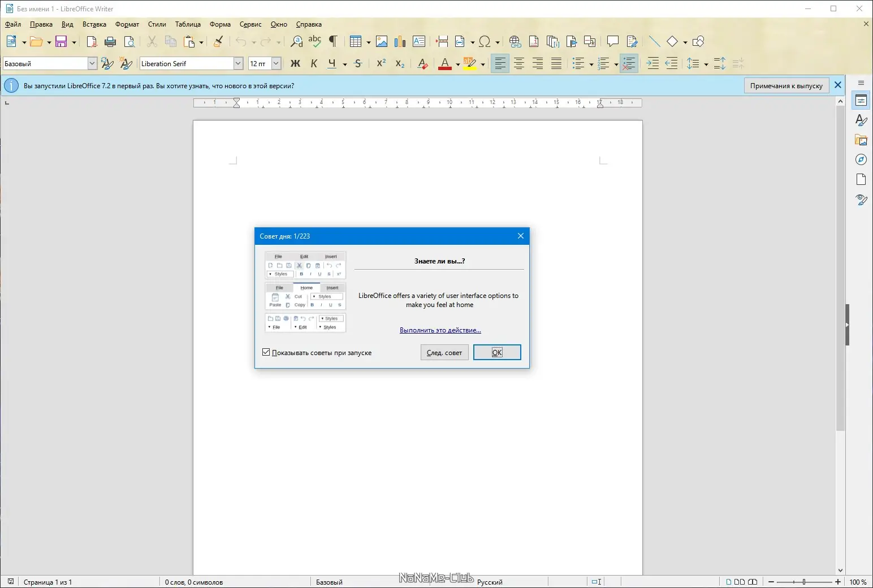
Task: Open the Файл menu
Action: (x=13, y=24)
